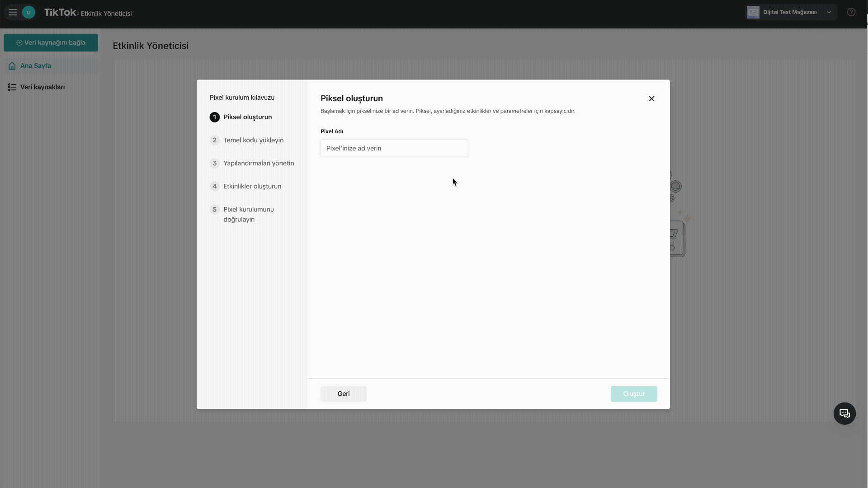Focus the Pixel Adı input field
Screen dimensions: 868x488
pos(394,148)
